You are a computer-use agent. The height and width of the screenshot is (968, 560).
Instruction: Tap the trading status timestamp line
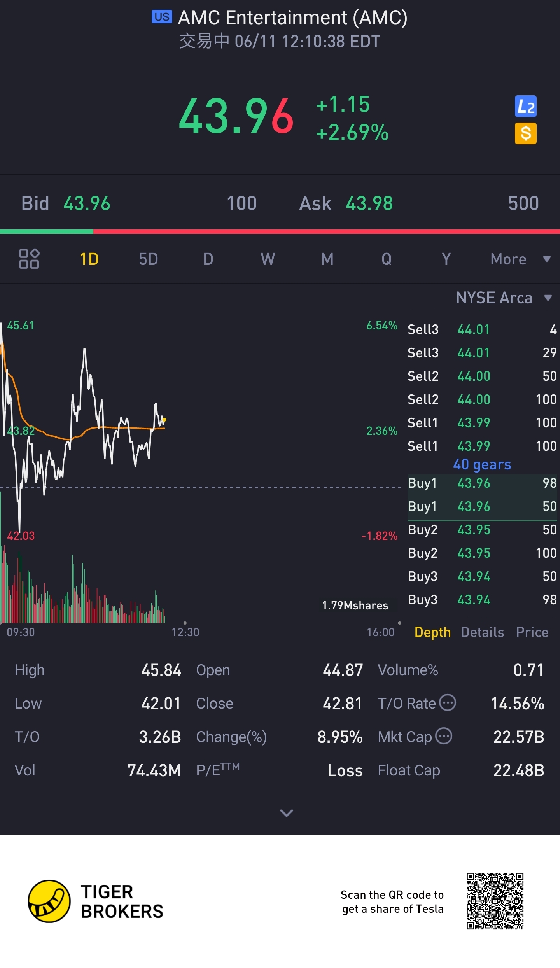click(x=280, y=41)
